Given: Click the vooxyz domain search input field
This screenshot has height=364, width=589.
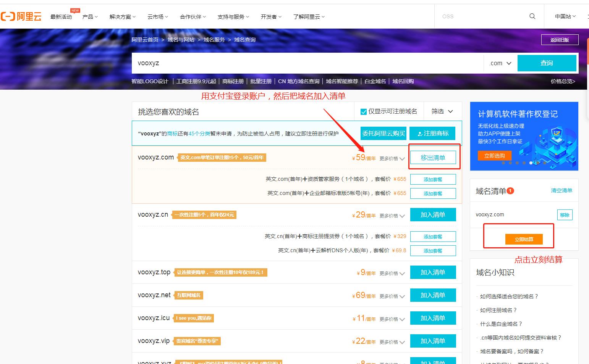Looking at the screenshot, I should 267,63.
